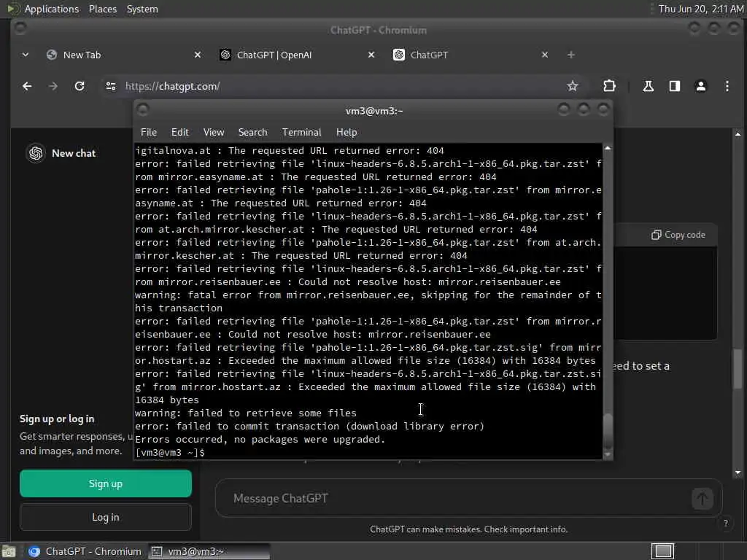Open a new browser tab with plus
The height and width of the screenshot is (560, 747).
[x=570, y=55]
